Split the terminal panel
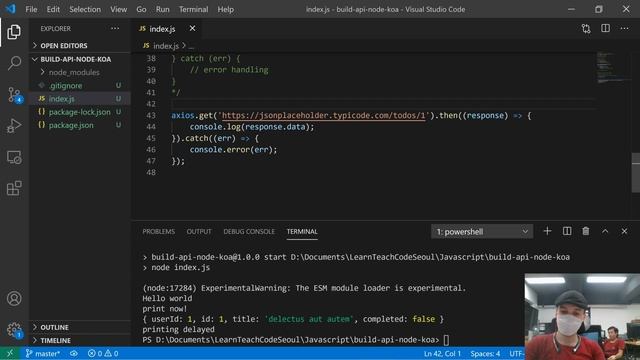 pos(567,231)
